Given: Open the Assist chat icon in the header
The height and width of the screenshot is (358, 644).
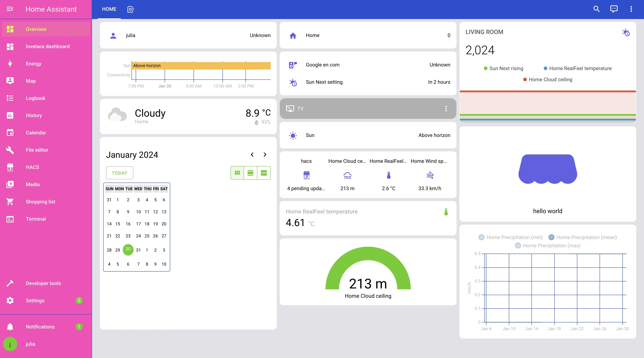Looking at the screenshot, I should (x=614, y=9).
